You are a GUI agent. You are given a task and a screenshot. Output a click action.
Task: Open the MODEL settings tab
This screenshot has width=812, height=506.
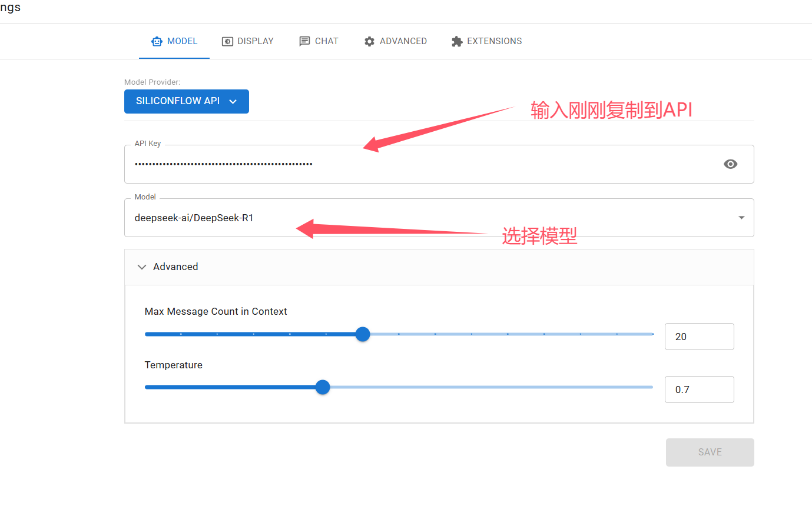(x=174, y=41)
